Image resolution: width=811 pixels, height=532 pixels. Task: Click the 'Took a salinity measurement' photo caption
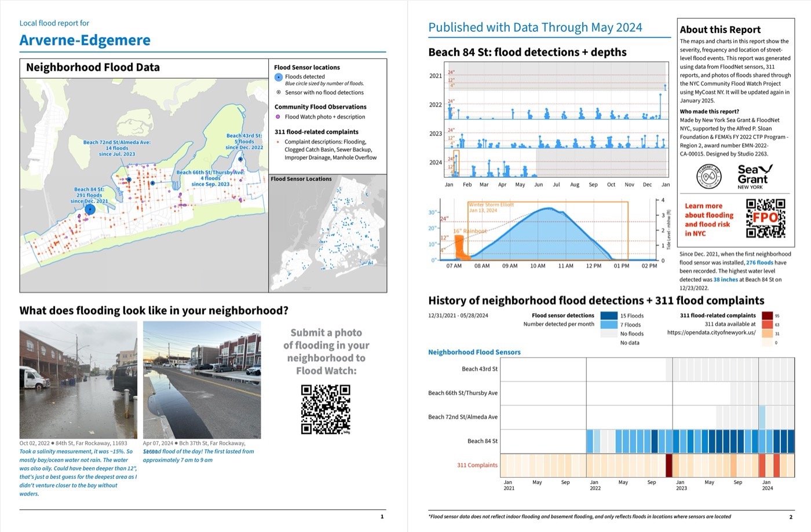point(79,472)
